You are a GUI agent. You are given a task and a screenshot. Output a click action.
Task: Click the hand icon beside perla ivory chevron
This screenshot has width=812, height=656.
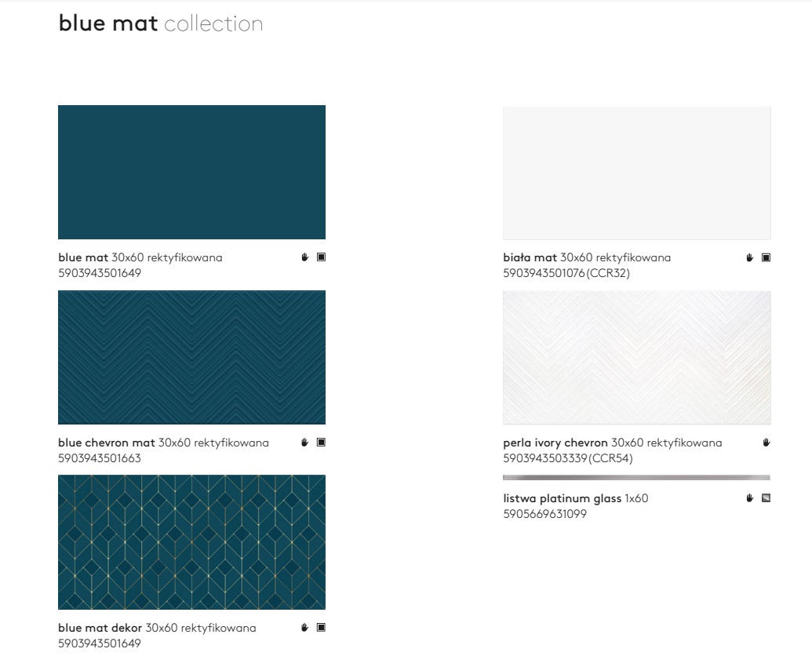[766, 443]
